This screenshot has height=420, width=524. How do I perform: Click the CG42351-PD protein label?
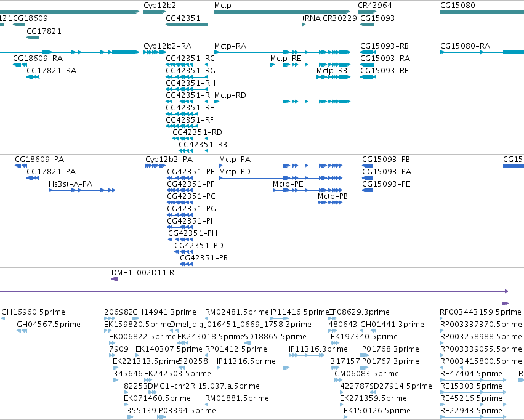pyautogui.click(x=199, y=246)
